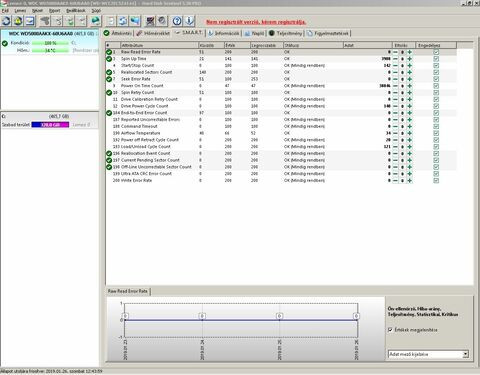This screenshot has height=375, width=480.
Task: Sort by the Státusz column header
Action: point(313,45)
